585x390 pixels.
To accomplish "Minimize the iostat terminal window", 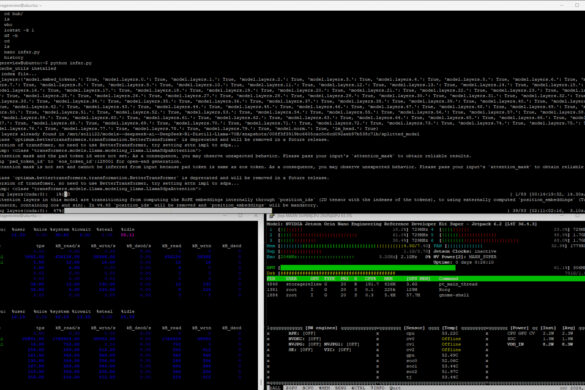I will point(225,216).
